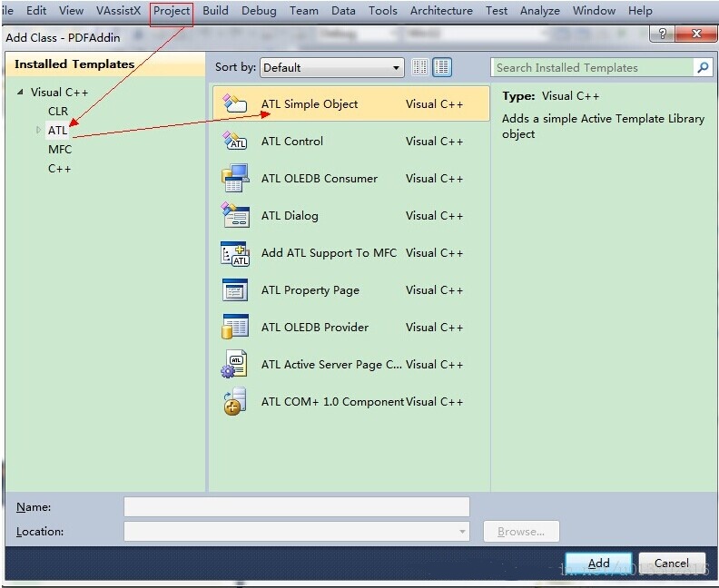Choose the ATL Control template icon
The height and width of the screenshot is (588, 719).
[235, 141]
